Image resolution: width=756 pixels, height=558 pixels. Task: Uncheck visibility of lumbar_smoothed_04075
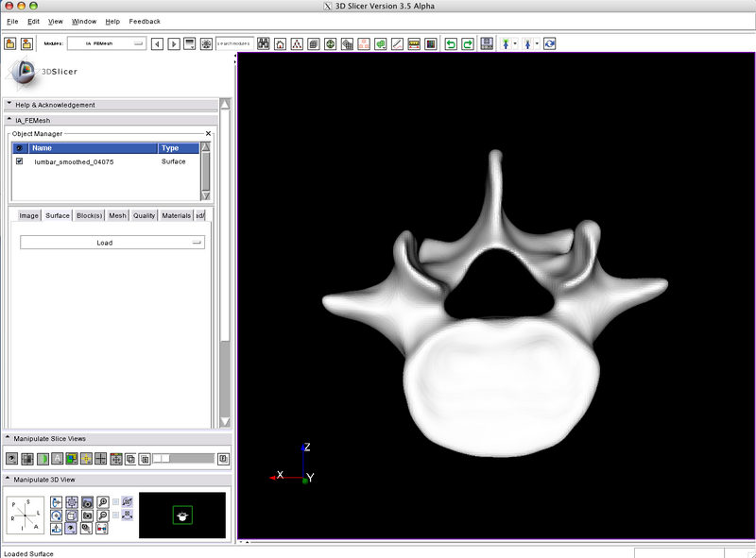click(19, 161)
